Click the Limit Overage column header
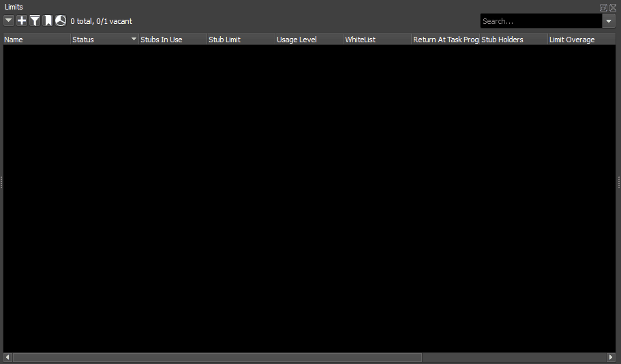This screenshot has height=364, width=621. tap(581, 40)
